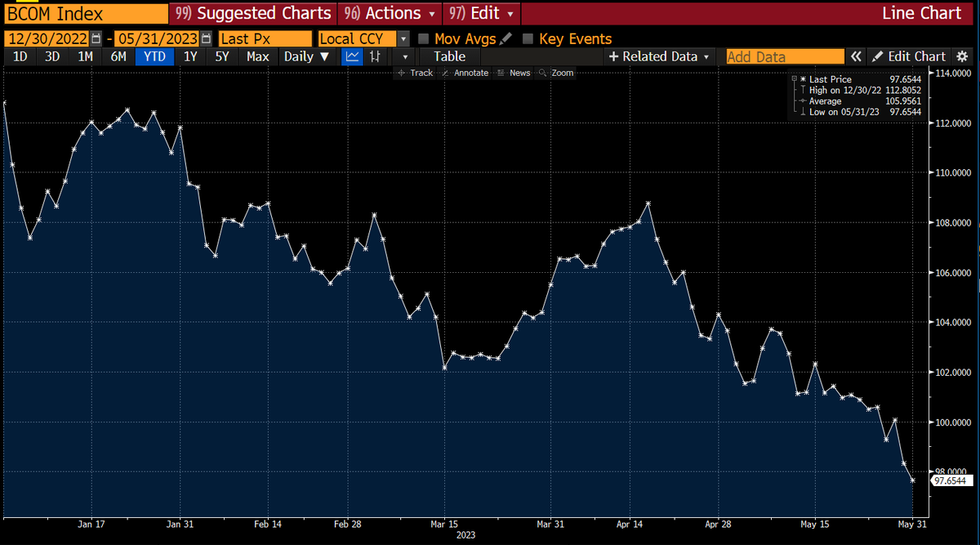Activate the Zoom tool
Image resolution: width=980 pixels, height=545 pixels.
coord(556,73)
